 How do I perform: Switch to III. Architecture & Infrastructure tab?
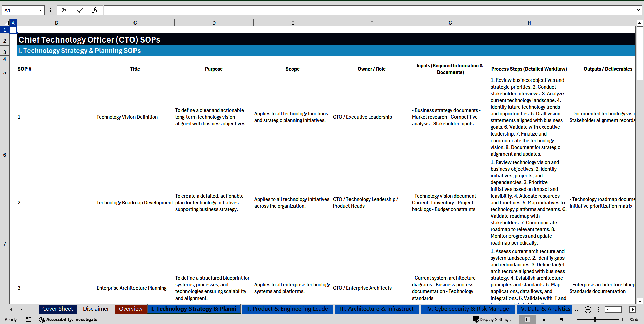(x=377, y=309)
